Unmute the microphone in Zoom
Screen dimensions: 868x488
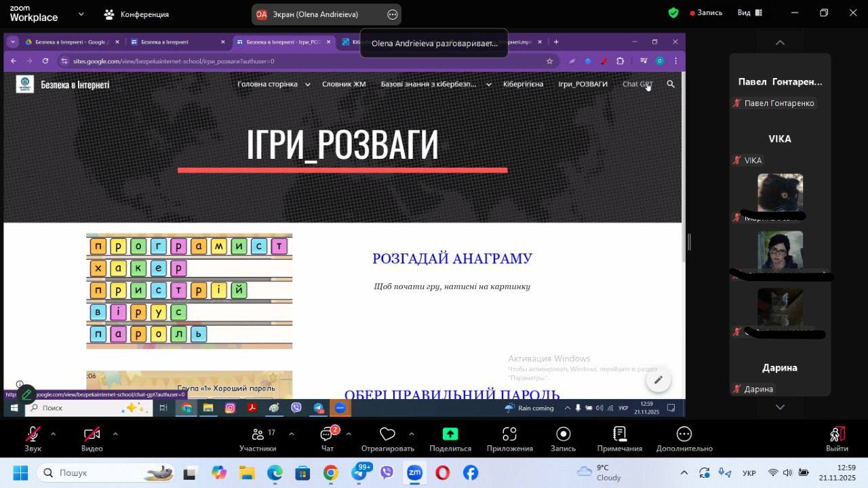click(x=33, y=434)
